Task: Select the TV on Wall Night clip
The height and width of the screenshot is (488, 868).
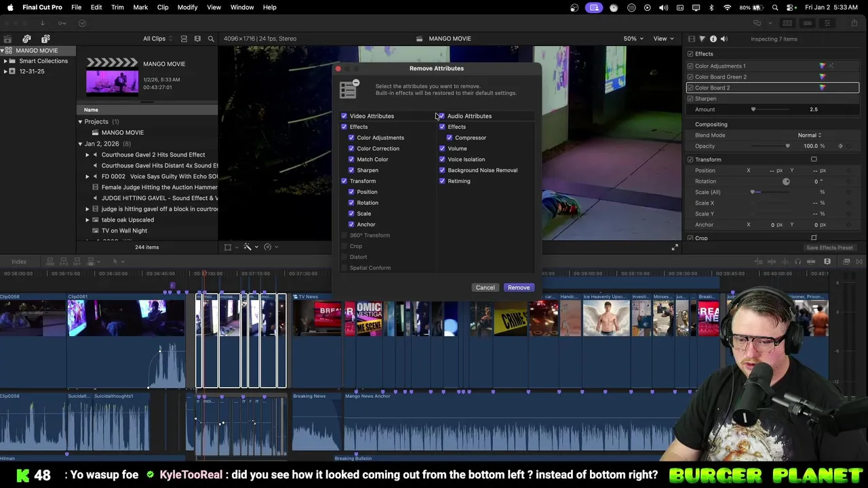Action: 124,230
